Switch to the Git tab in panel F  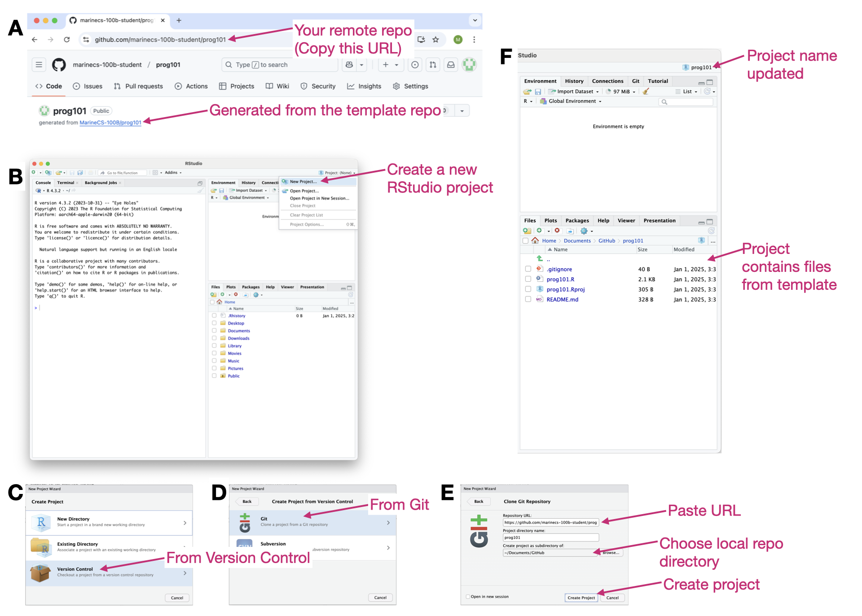click(x=636, y=81)
